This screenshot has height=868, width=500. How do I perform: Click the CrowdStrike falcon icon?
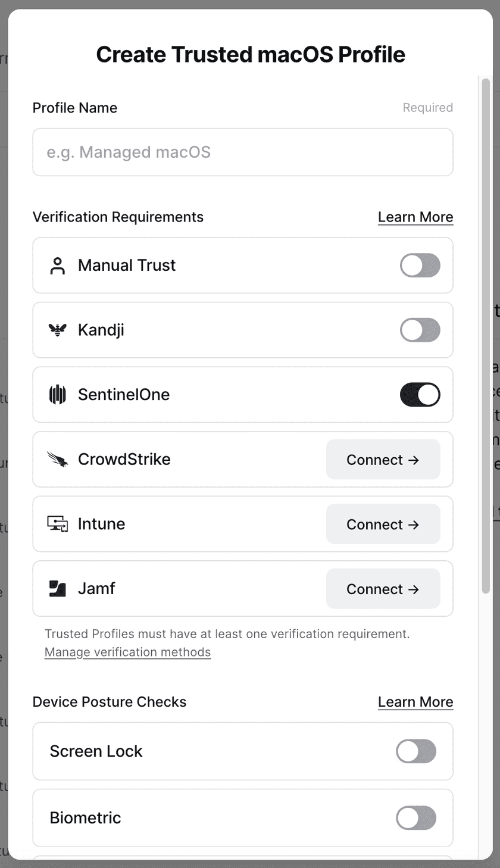[58, 460]
